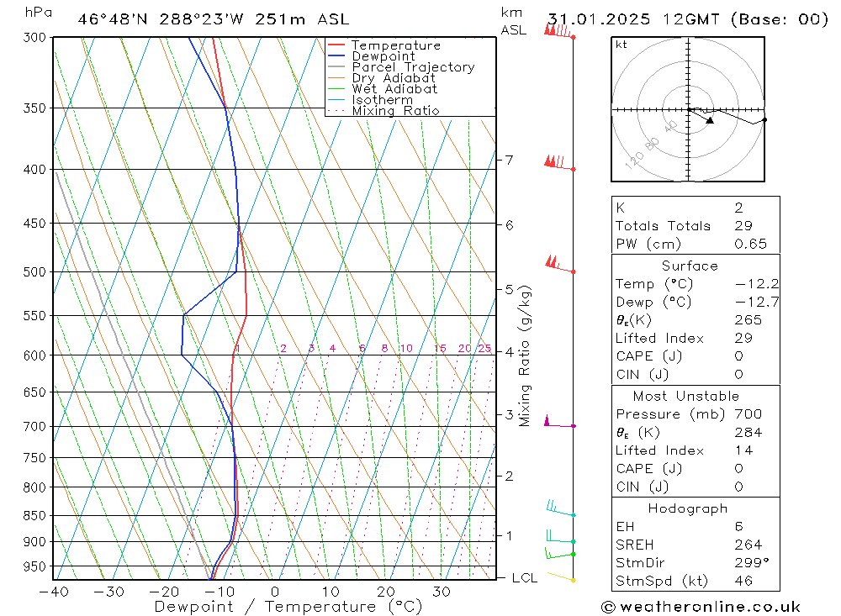This screenshot has height=616, width=841.
Task: Click the cyan wind barb at 900 hPa
Action: pyautogui.click(x=560, y=536)
